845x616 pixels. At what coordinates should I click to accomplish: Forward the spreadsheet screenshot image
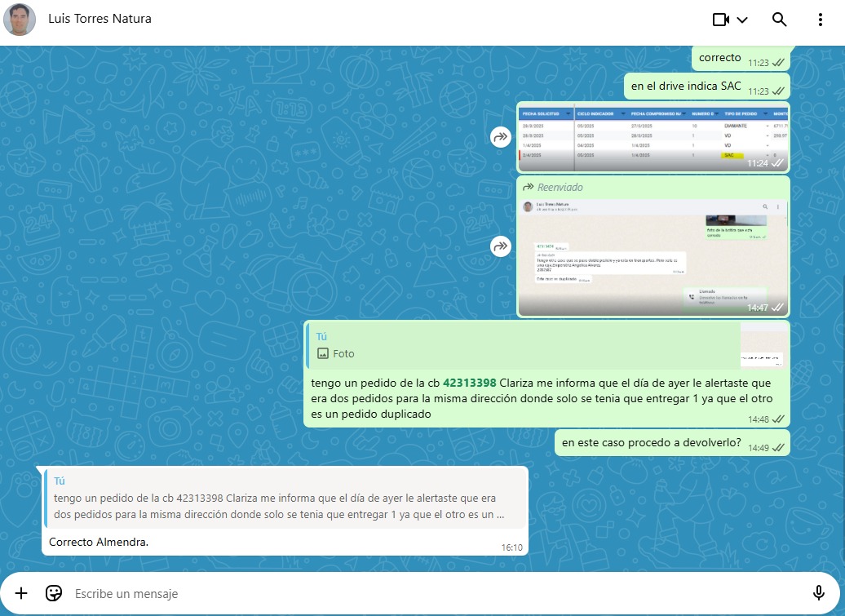500,137
